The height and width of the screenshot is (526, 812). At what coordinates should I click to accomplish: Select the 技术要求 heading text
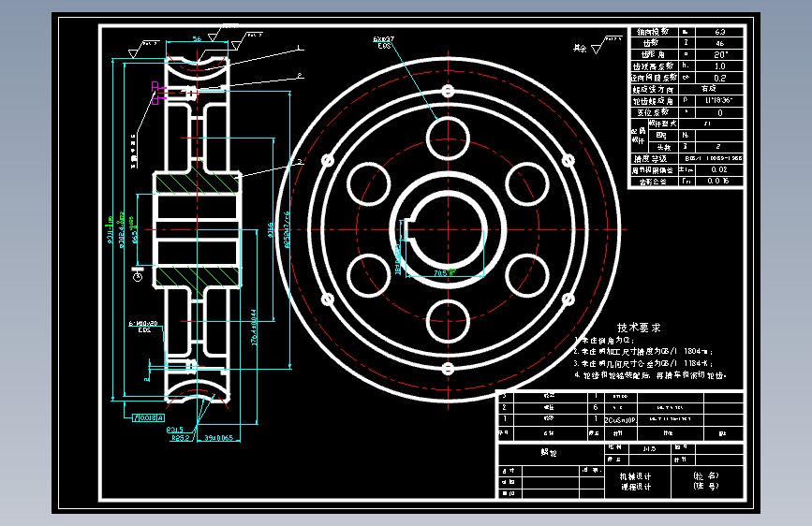pyautogui.click(x=639, y=328)
